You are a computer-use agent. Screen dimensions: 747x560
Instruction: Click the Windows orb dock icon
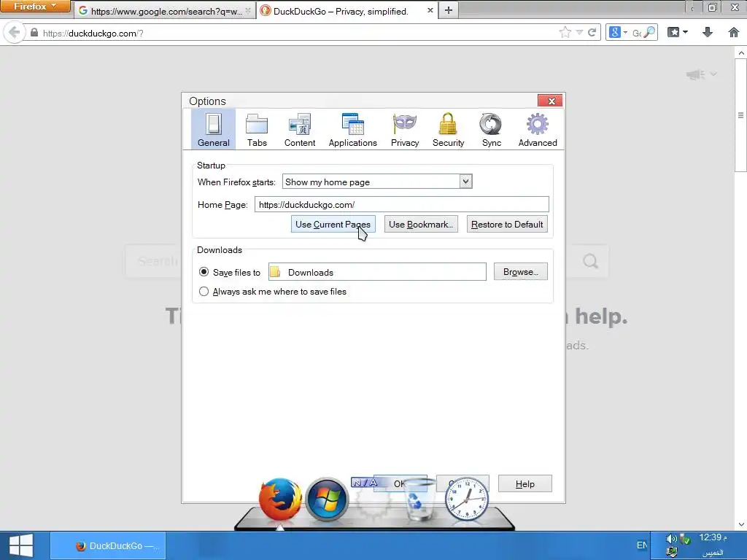(326, 499)
